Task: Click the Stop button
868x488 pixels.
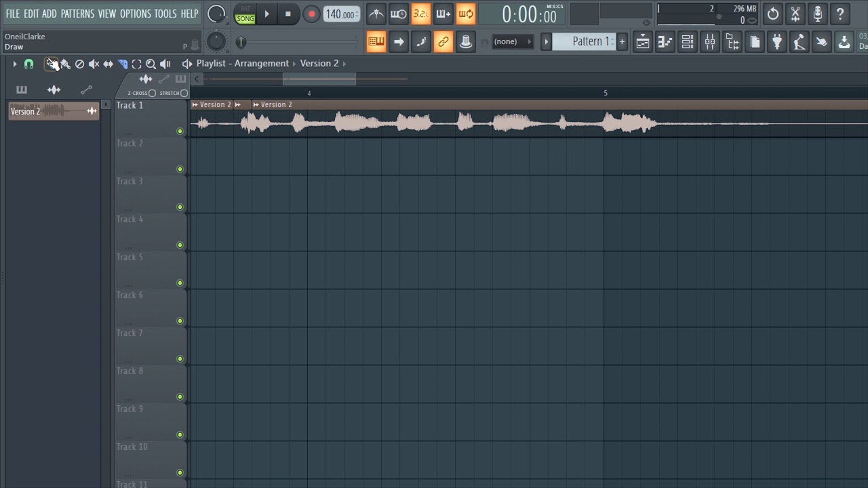Action: [288, 14]
